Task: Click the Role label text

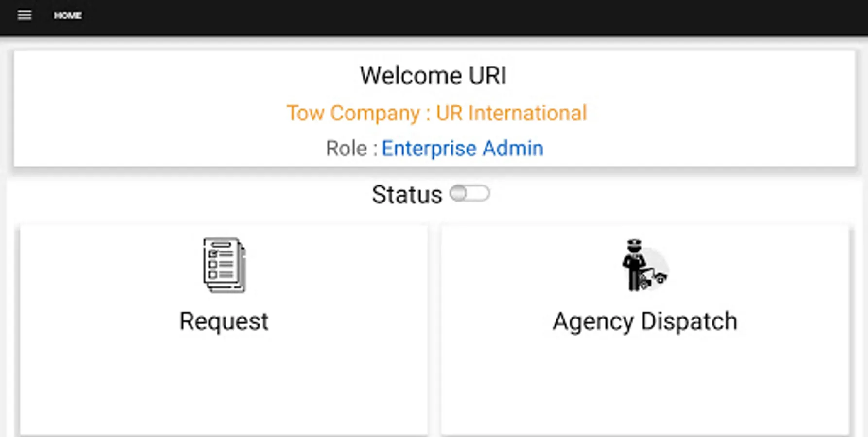Action: 347,149
